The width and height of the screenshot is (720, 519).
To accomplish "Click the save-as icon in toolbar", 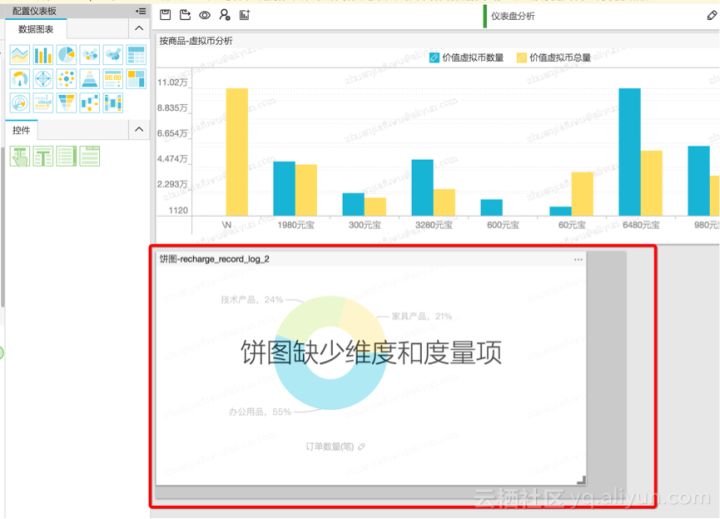I will [x=185, y=15].
